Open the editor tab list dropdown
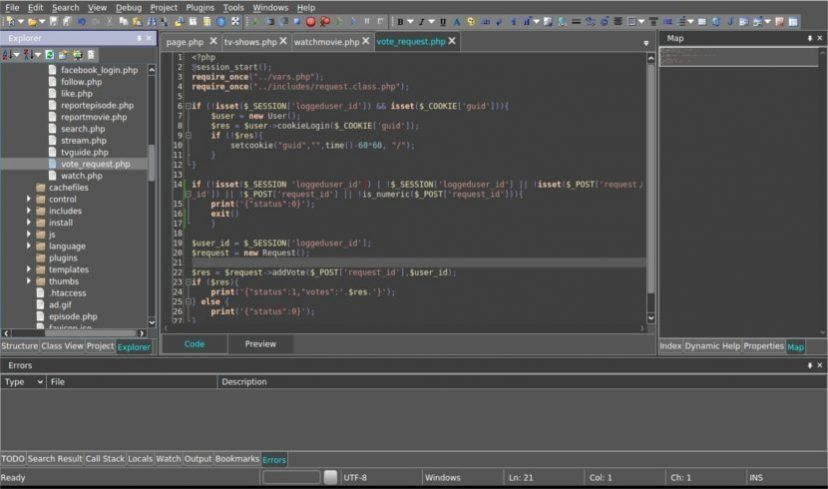This screenshot has width=828, height=489. pyautogui.click(x=646, y=43)
